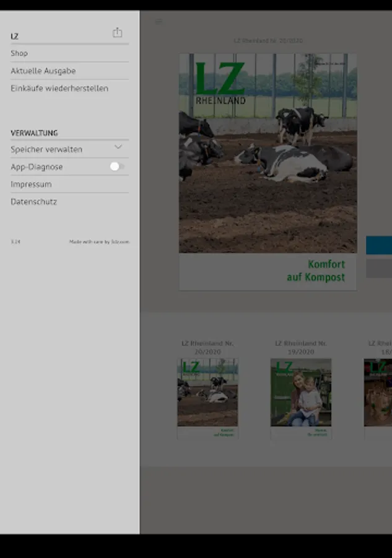The image size is (392, 558).
Task: Click the Komfort auf Kompost headline
Action: tap(316, 271)
